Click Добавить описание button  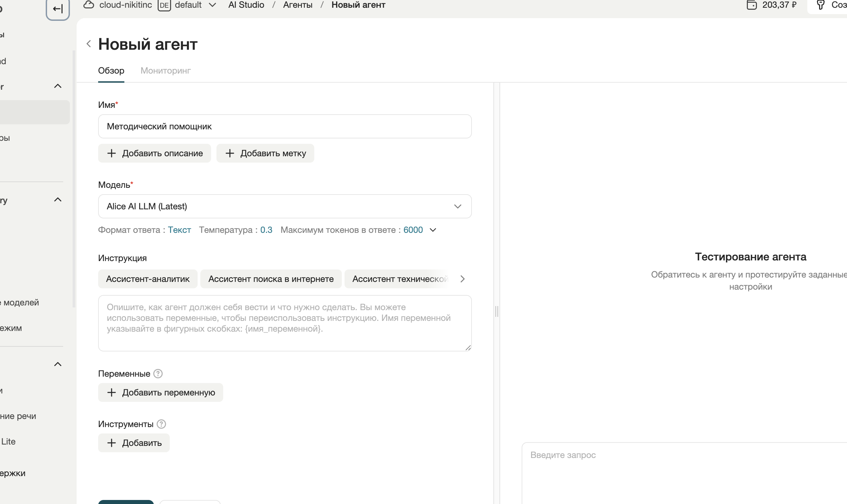click(x=154, y=153)
